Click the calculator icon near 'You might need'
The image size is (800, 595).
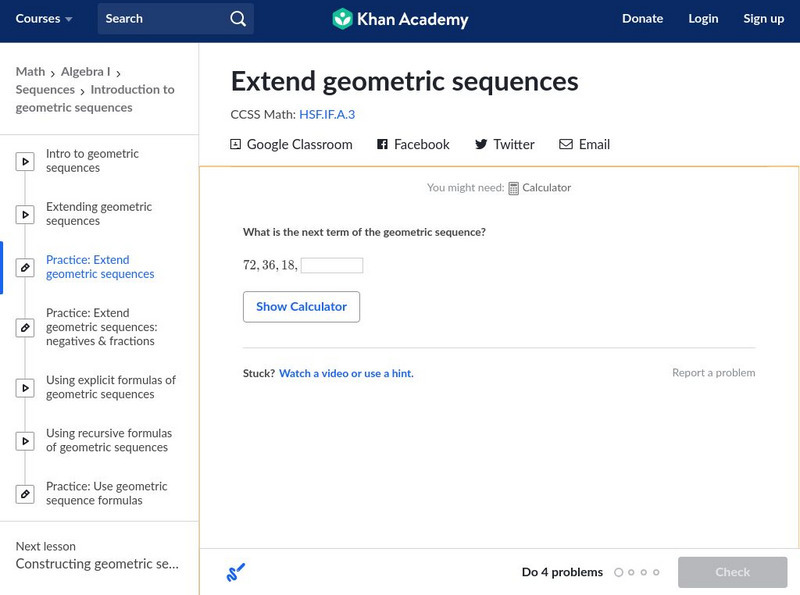pos(514,188)
